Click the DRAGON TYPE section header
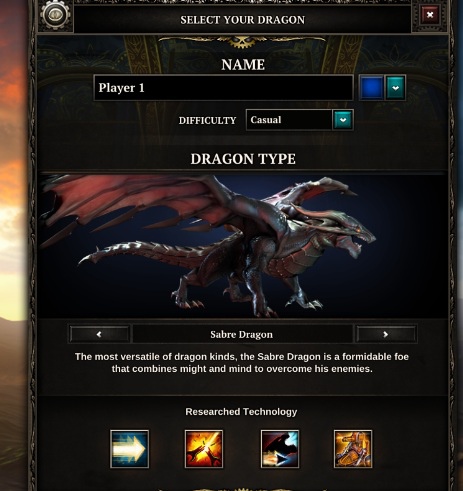 pos(243,159)
